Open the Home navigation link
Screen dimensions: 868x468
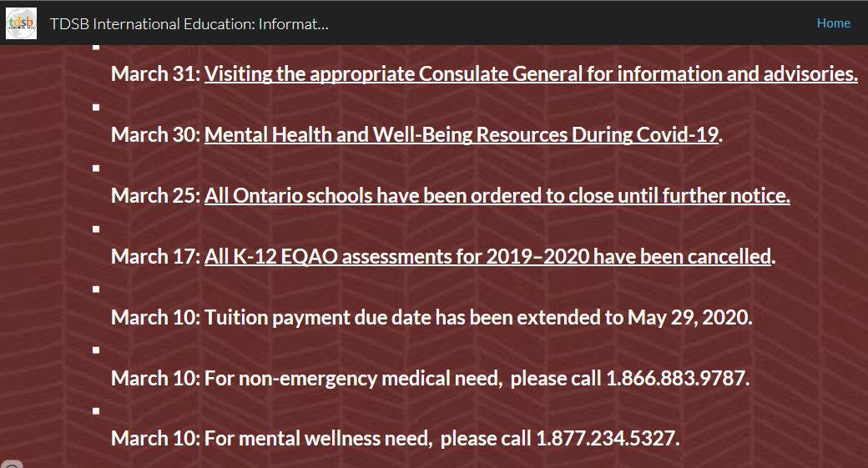click(833, 23)
